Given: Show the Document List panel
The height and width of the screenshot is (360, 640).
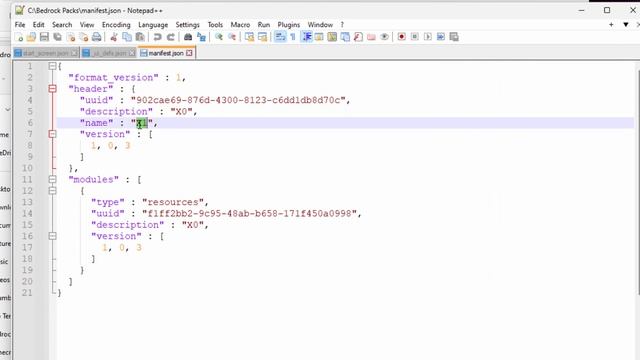Looking at the screenshot, I should [345, 37].
